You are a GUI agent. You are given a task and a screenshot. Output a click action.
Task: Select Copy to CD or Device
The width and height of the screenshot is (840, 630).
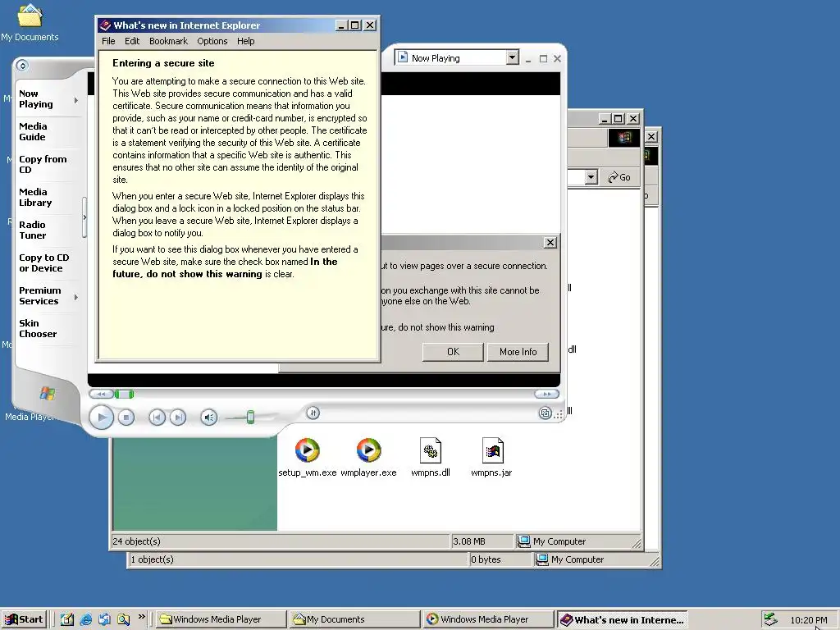coord(44,263)
